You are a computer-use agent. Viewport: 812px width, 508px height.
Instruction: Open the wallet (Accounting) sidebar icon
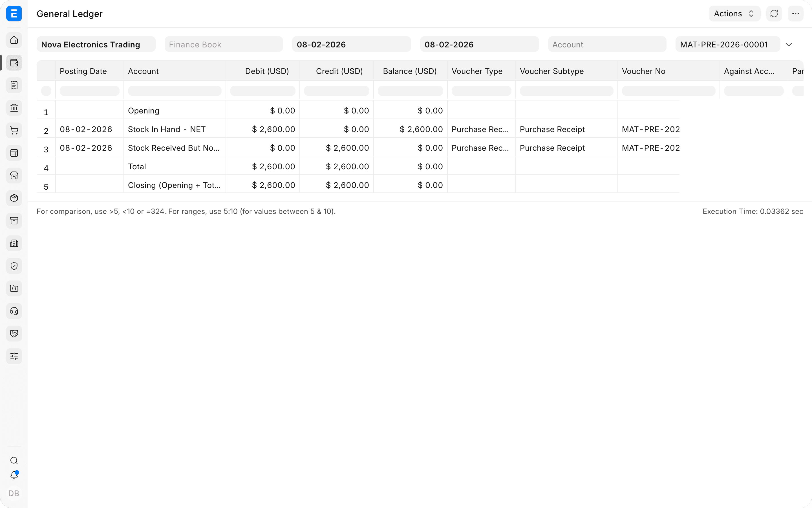tap(14, 62)
